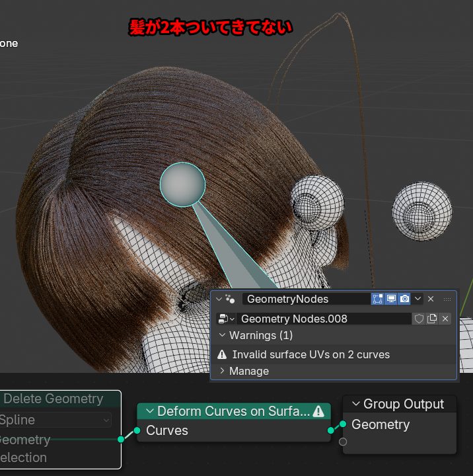This screenshot has width=473, height=476.
Task: Collapse the Warnings (1) section
Action: click(223, 335)
